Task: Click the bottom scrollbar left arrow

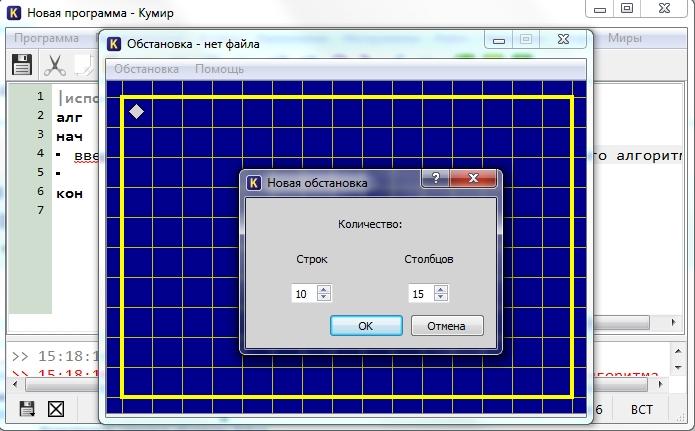Action: [x=15, y=384]
